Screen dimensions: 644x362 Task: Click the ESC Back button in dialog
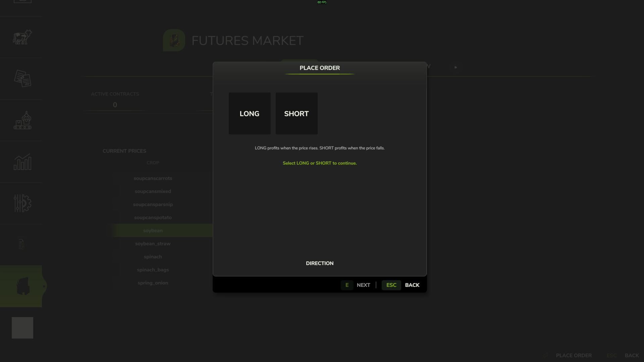(401, 285)
